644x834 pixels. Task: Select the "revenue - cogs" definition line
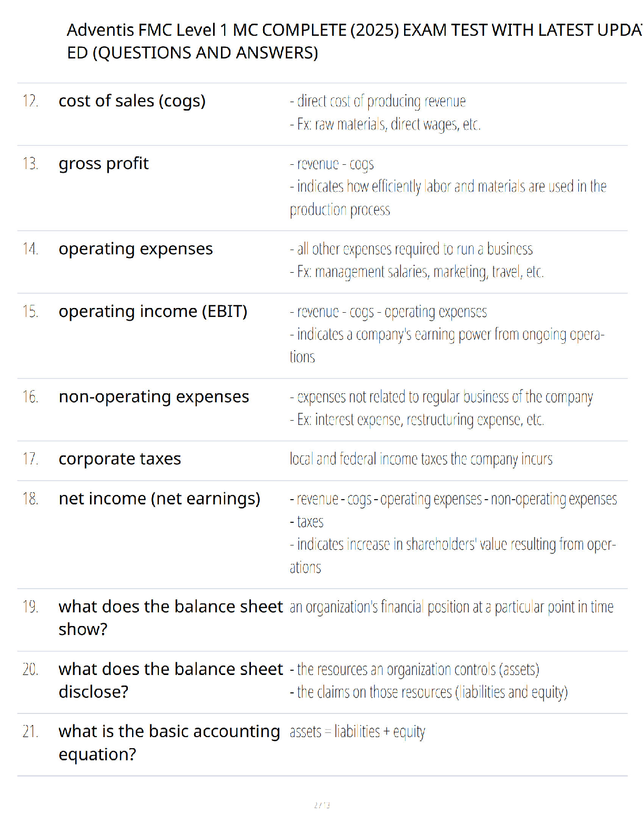click(x=332, y=164)
